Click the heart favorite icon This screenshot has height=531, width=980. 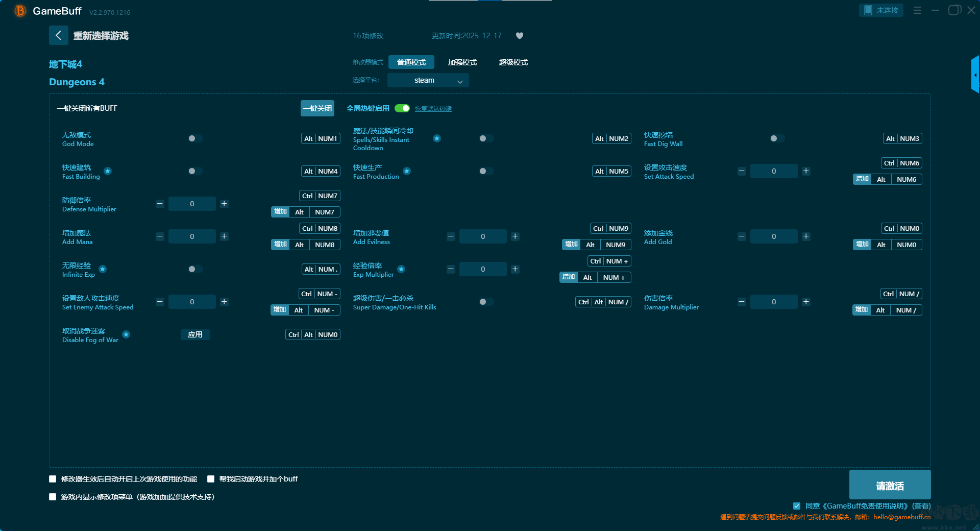[x=520, y=36]
